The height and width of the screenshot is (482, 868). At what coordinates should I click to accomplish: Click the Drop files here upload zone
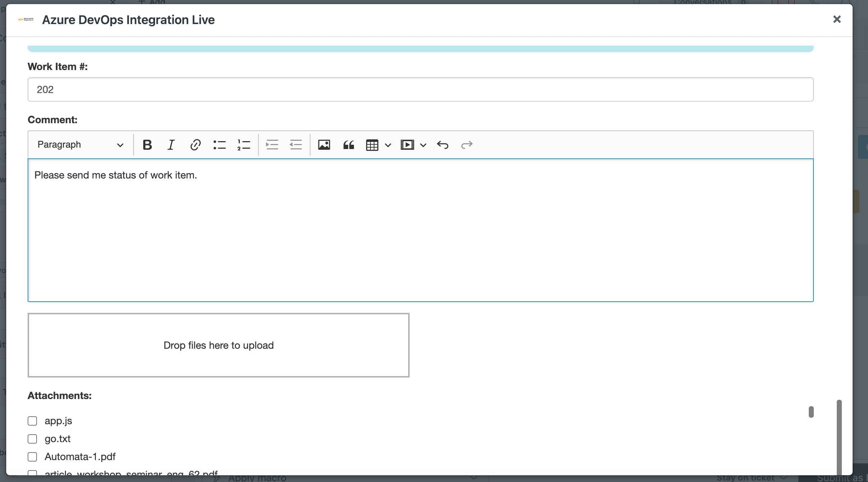[x=218, y=345]
